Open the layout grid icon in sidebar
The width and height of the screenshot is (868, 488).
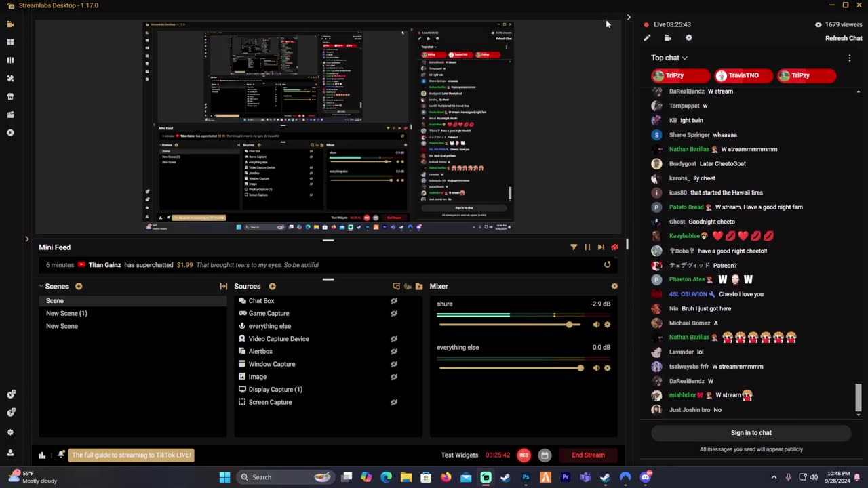pyautogui.click(x=10, y=42)
